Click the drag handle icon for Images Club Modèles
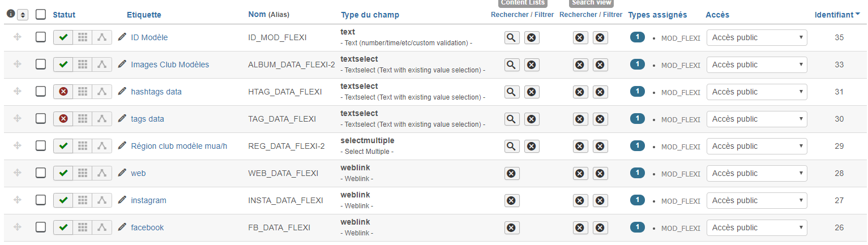 [18, 65]
